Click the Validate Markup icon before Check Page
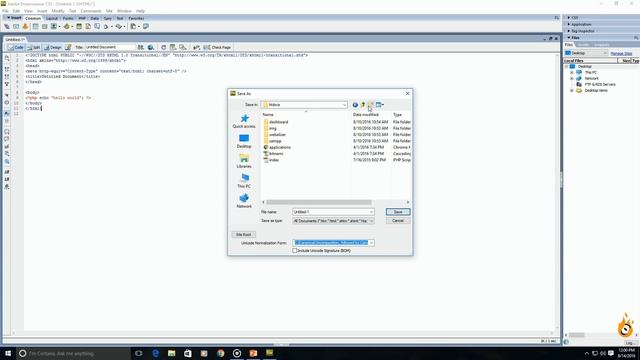The image size is (640, 360). pos(197,47)
